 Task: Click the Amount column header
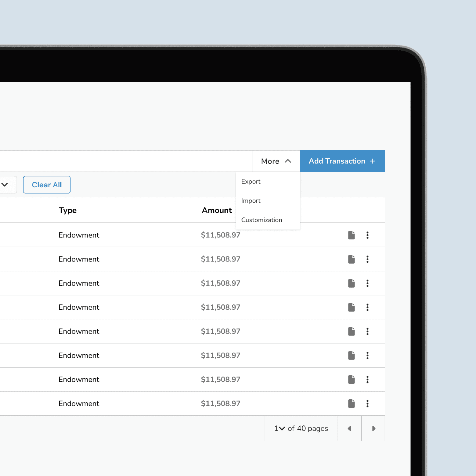(217, 210)
